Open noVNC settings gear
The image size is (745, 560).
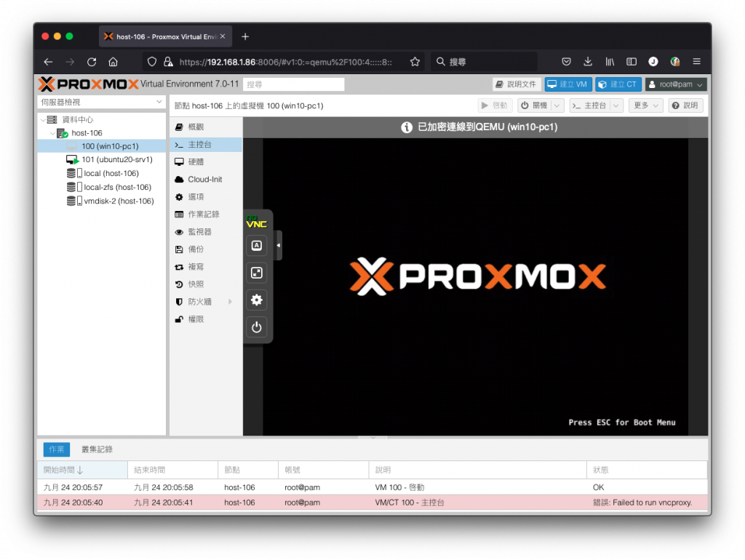[257, 300]
